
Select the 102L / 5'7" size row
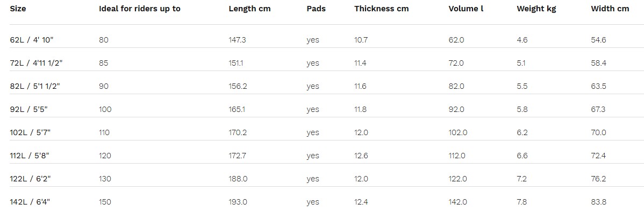[x=322, y=132]
